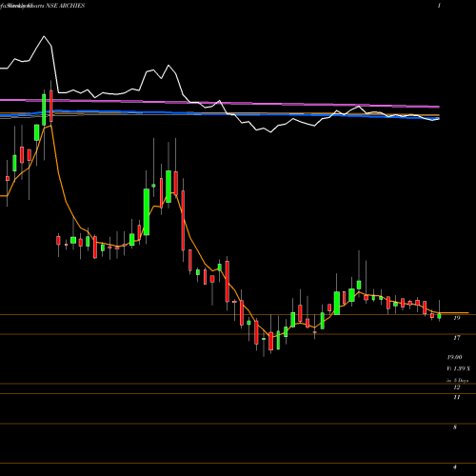
Task: Click the price level label '11'
Action: pos(456,397)
